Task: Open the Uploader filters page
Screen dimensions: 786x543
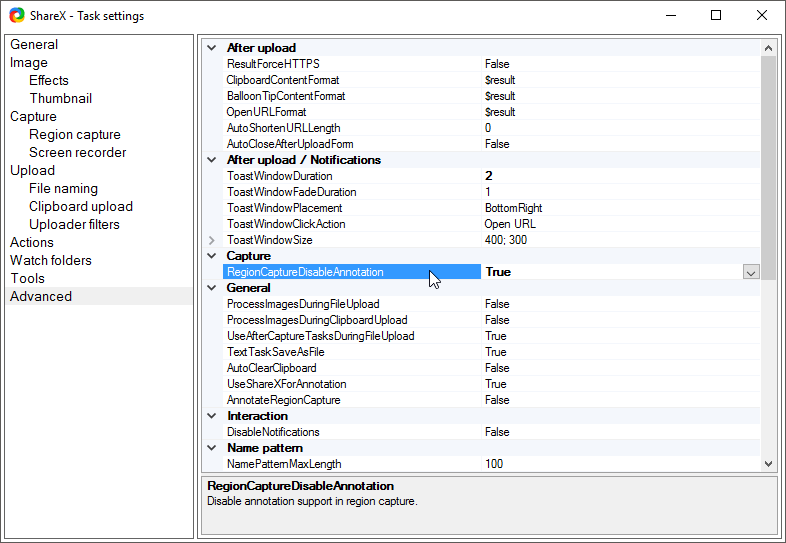Action: tap(74, 224)
